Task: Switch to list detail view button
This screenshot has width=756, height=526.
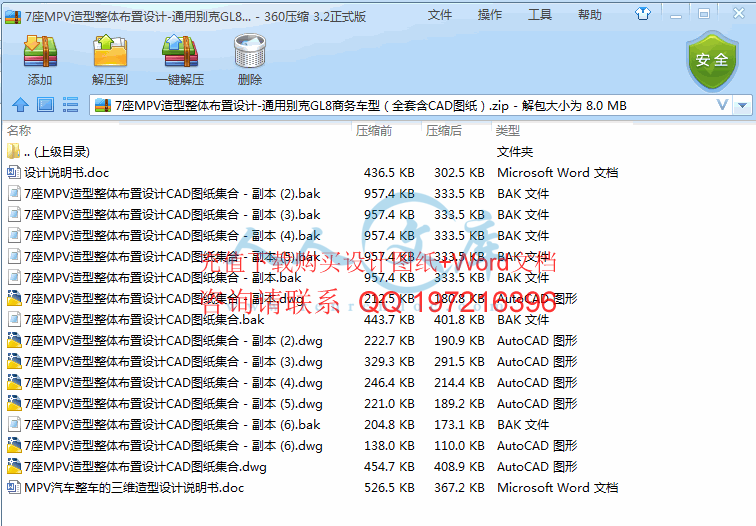Action: pos(70,105)
